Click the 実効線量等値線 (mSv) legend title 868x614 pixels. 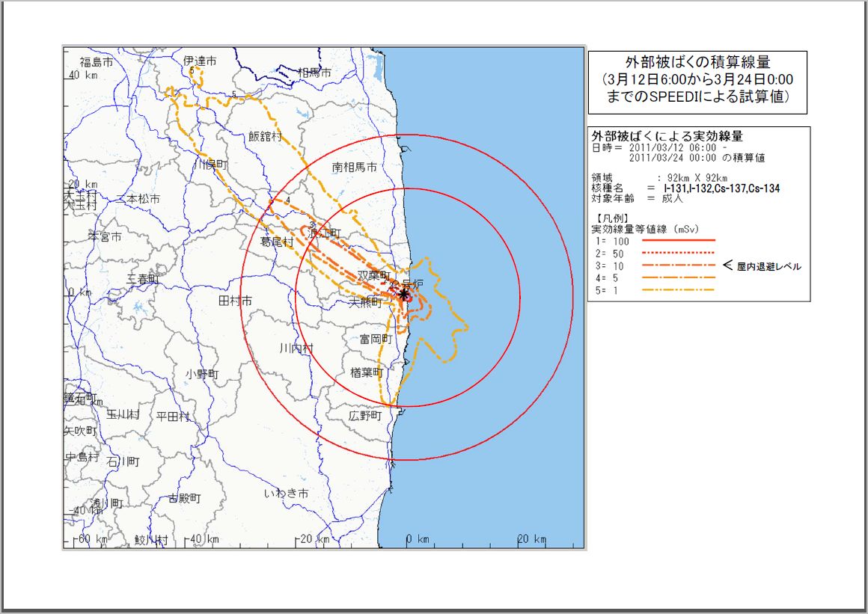click(x=646, y=229)
